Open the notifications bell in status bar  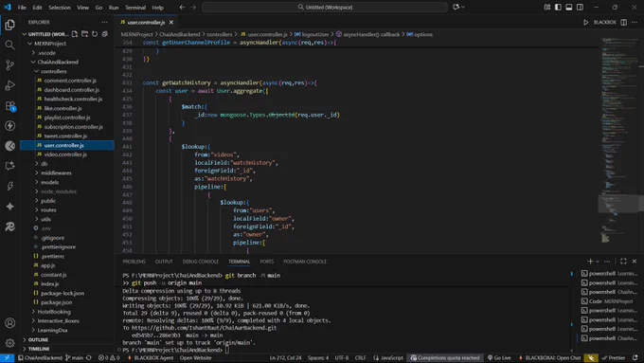635,357
